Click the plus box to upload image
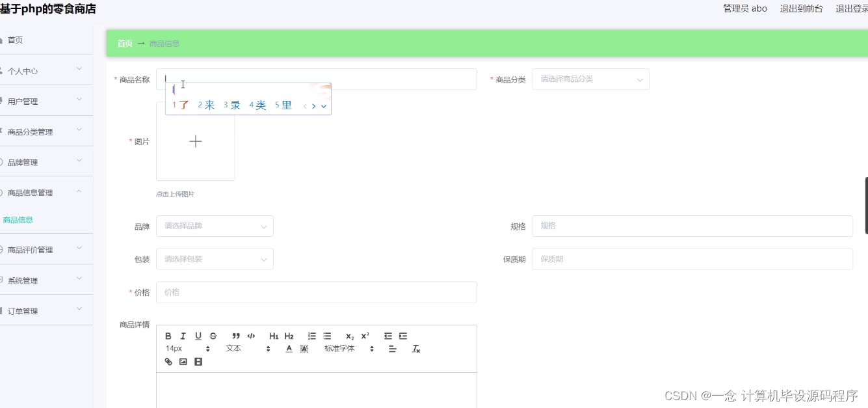 click(x=196, y=141)
